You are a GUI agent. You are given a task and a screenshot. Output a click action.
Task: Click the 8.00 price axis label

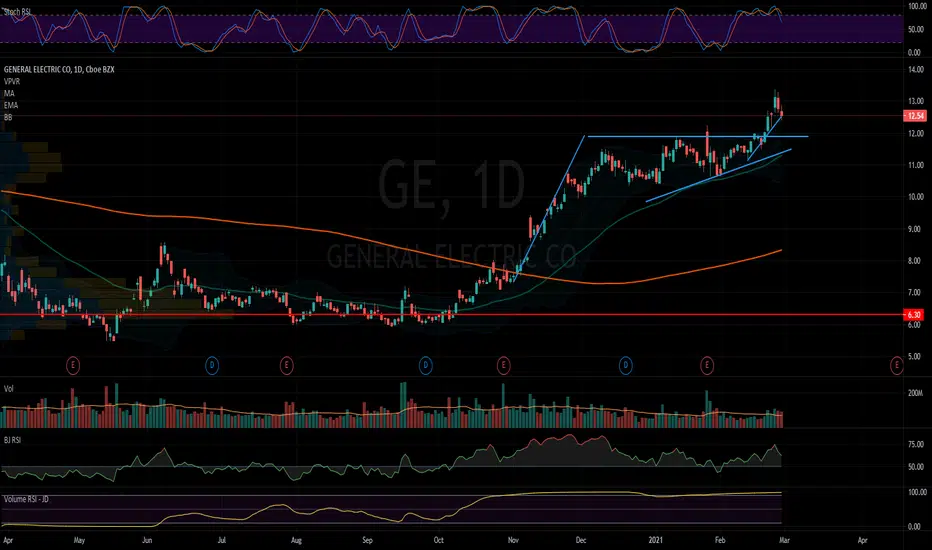[916, 261]
